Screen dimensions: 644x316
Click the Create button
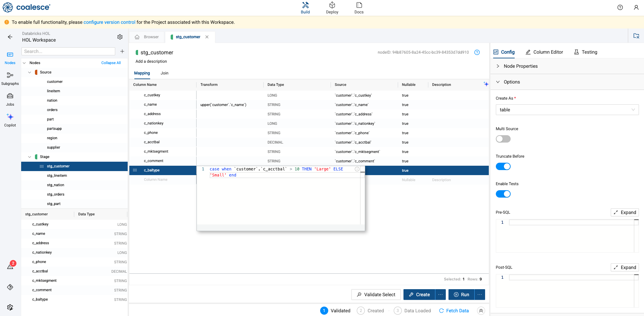pyautogui.click(x=419, y=295)
